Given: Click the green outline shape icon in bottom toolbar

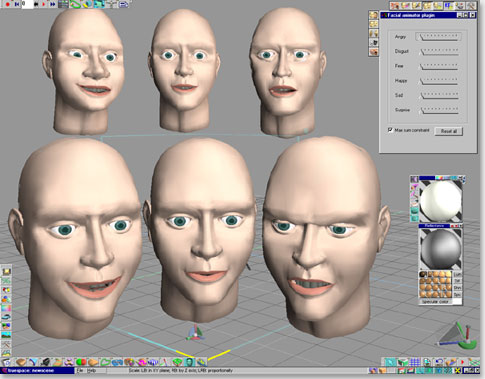Looking at the screenshot, I should click(105, 362).
